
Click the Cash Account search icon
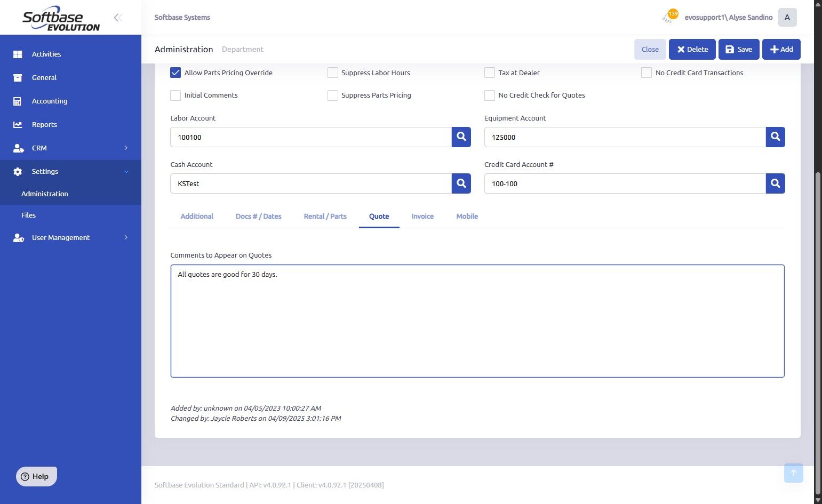click(x=461, y=183)
